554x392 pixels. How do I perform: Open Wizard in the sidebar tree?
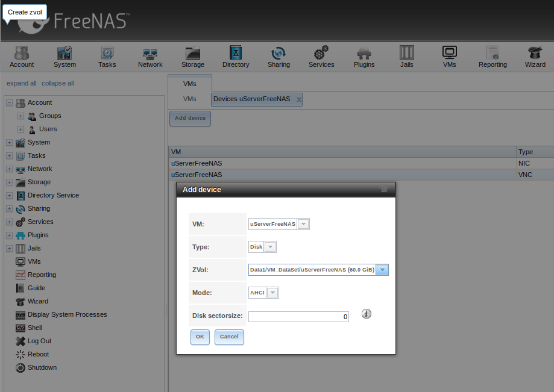coord(32,301)
